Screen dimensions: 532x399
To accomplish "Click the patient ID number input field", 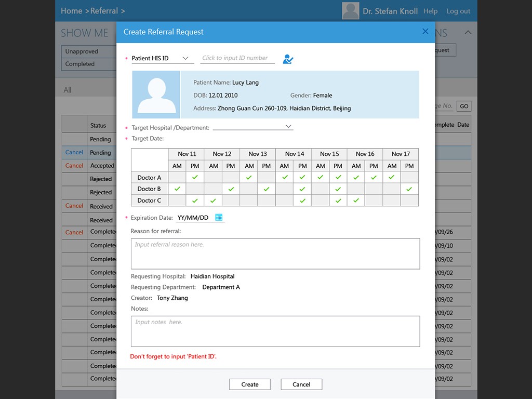I will (x=238, y=58).
